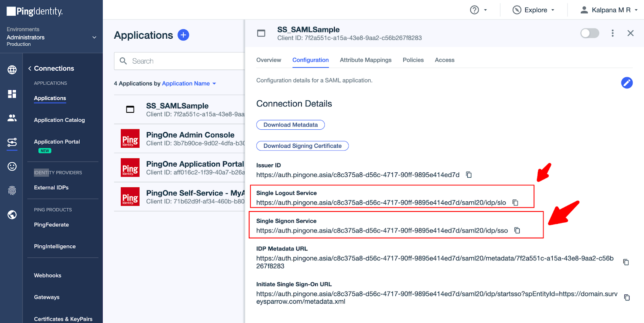The height and width of the screenshot is (323, 644).
Task: Select the PingOne Admin Console application
Action: [180, 139]
